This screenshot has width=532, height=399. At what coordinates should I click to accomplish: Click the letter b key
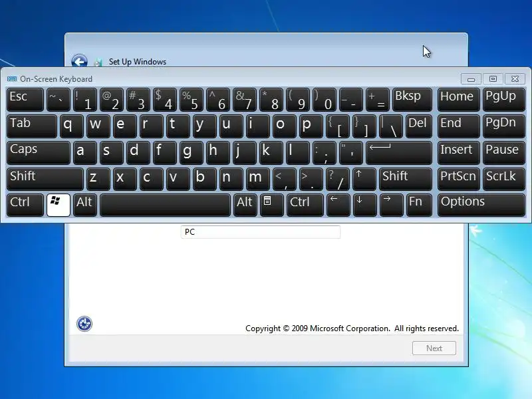click(205, 179)
